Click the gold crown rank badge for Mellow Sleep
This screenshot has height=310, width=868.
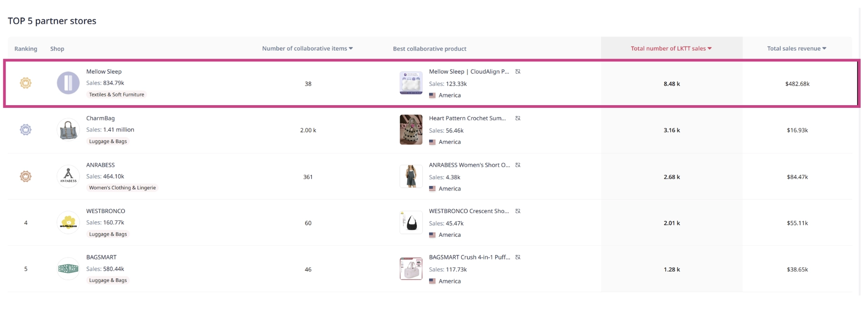click(25, 83)
